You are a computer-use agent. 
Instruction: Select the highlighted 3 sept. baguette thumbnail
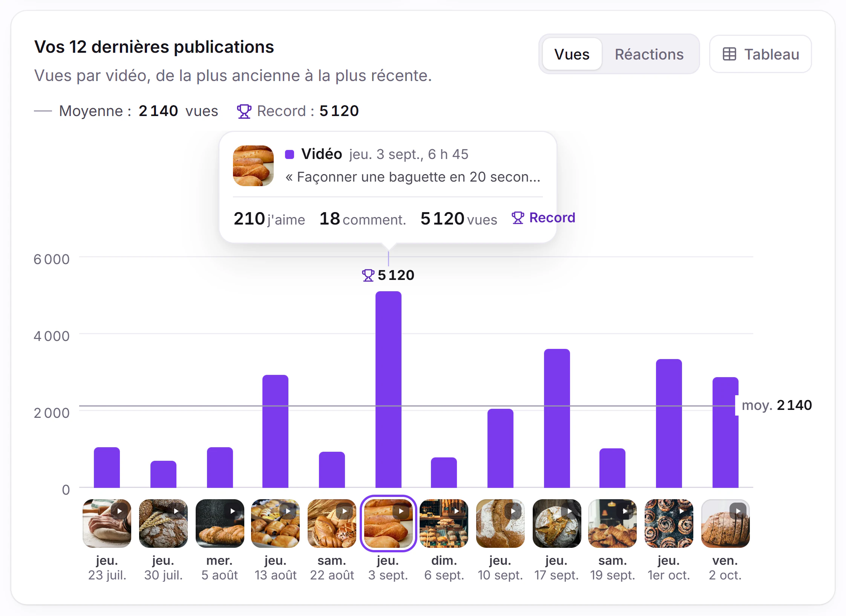[x=388, y=523]
